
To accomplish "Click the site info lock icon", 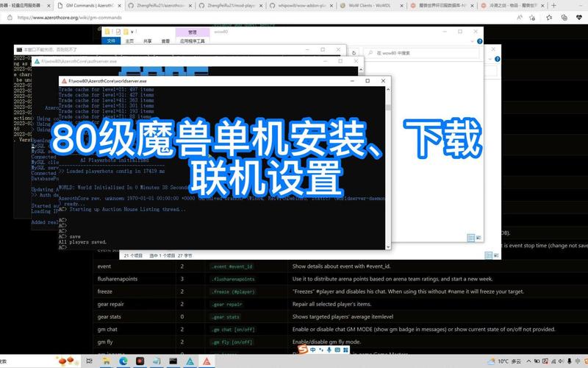I will [10, 18].
